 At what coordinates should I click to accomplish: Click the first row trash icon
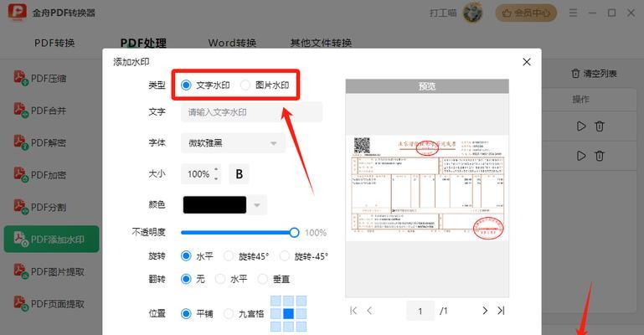[x=600, y=126]
